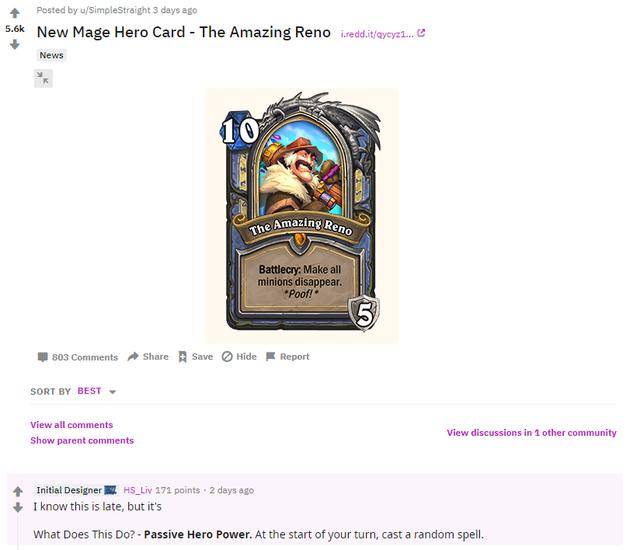Open u/SimpleStraight user profile
Viewport: 640px width, 550px height.
pos(115,10)
